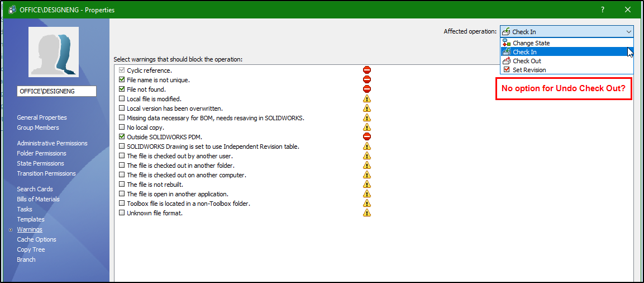The height and width of the screenshot is (283, 644).
Task: Open Group Members page
Action: (38, 128)
